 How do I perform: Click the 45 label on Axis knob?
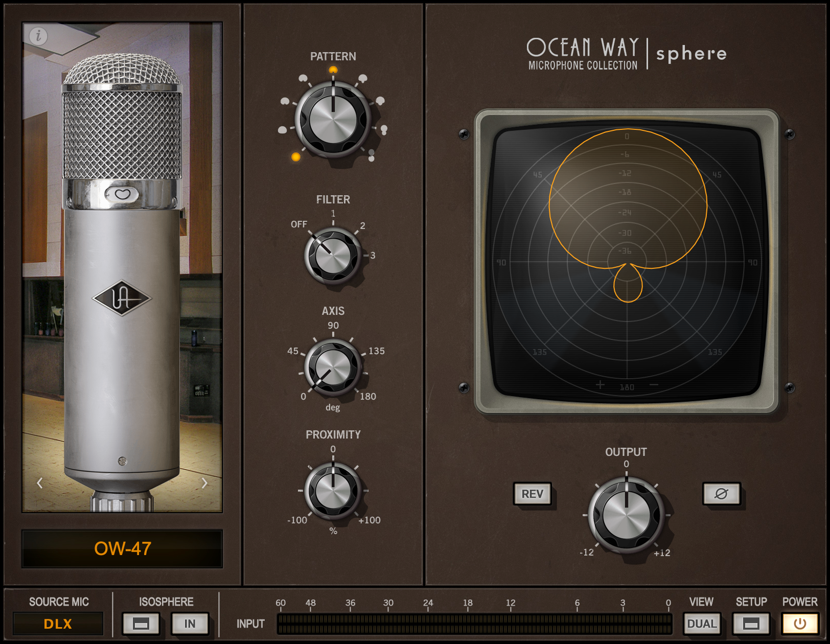point(293,351)
